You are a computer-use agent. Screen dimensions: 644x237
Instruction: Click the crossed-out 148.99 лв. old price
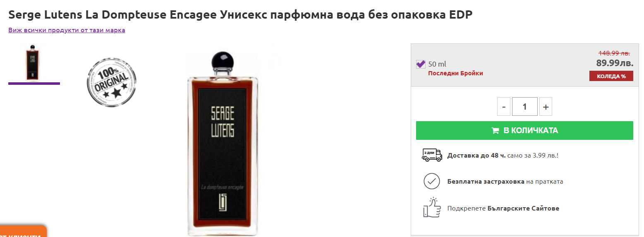point(614,53)
